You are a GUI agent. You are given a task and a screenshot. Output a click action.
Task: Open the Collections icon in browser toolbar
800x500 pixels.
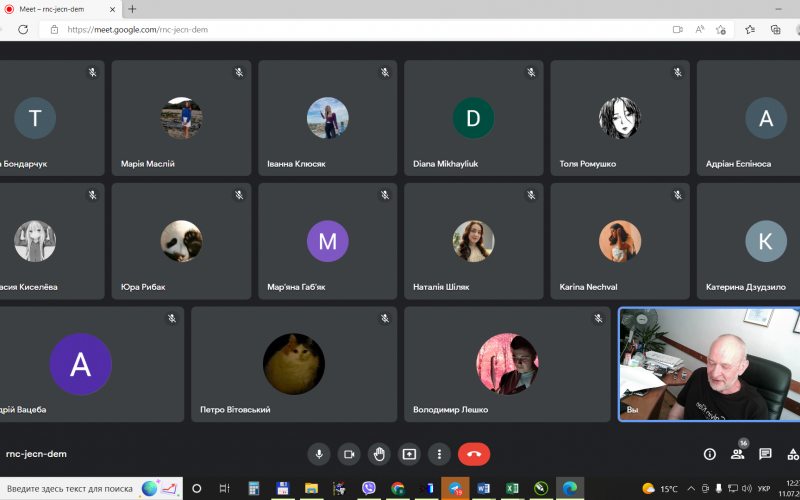pyautogui.click(x=776, y=30)
